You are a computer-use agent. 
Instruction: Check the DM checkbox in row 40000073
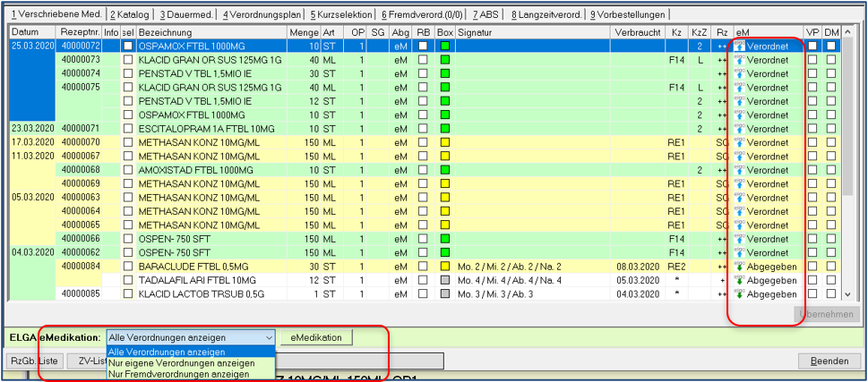tap(831, 60)
